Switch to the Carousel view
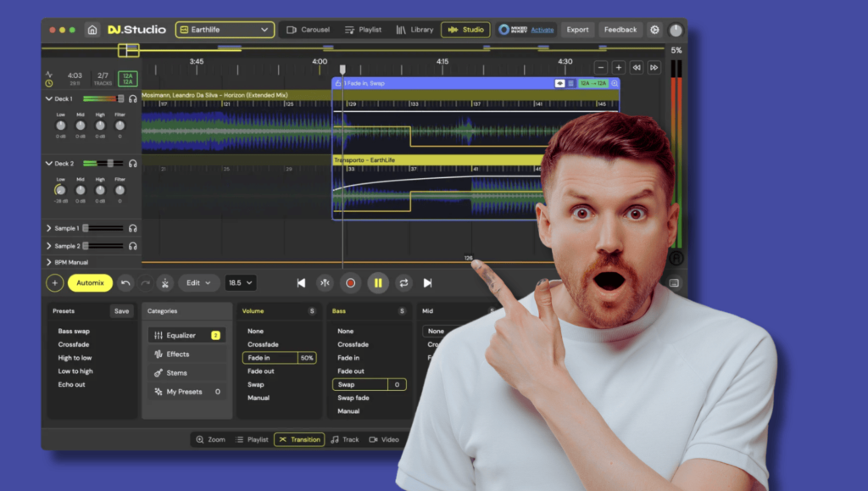868x491 pixels. pyautogui.click(x=308, y=30)
